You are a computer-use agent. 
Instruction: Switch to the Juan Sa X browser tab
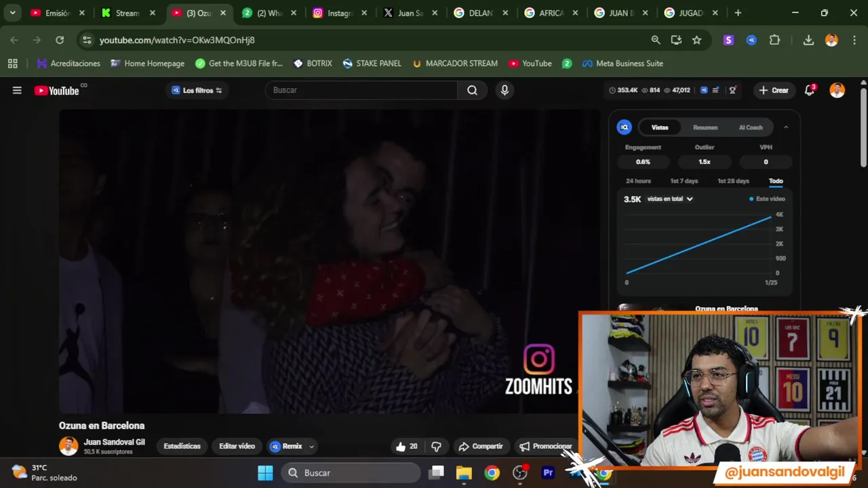click(410, 13)
